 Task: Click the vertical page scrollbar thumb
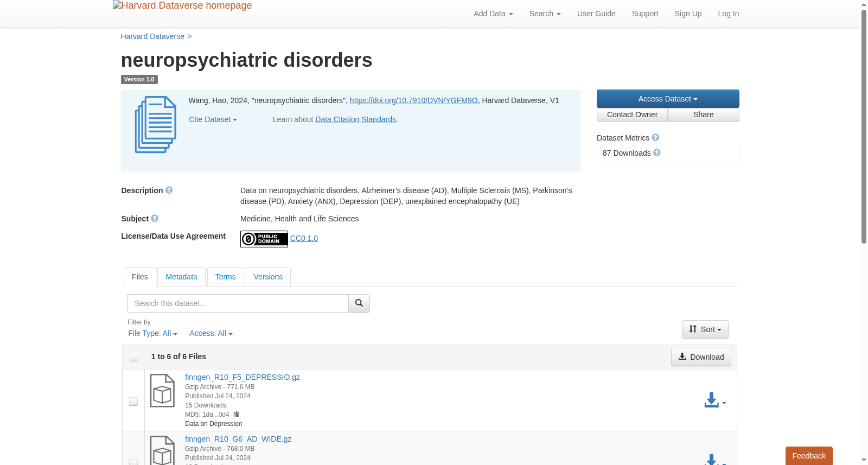(864, 126)
